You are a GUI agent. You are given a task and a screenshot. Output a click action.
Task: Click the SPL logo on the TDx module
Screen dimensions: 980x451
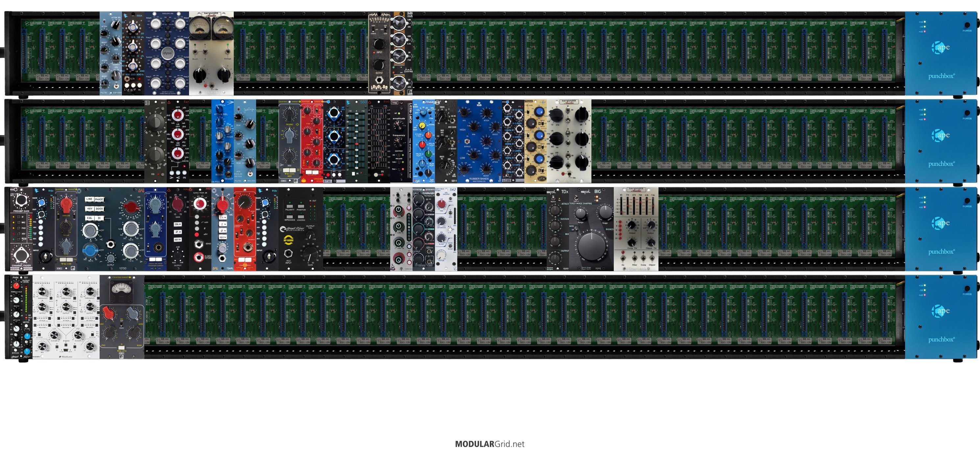[552, 191]
